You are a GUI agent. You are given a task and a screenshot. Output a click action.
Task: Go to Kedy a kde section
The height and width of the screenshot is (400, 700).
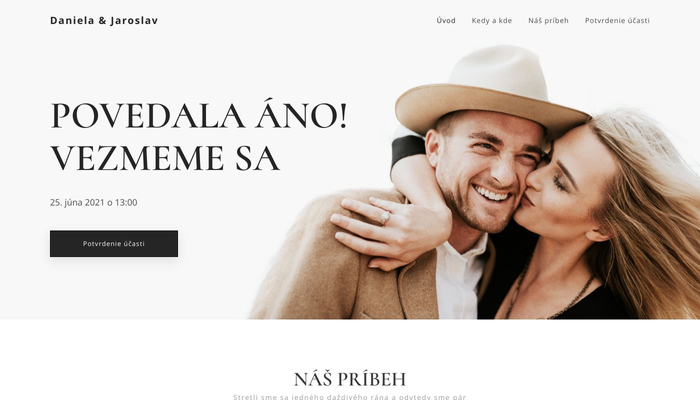coord(492,21)
